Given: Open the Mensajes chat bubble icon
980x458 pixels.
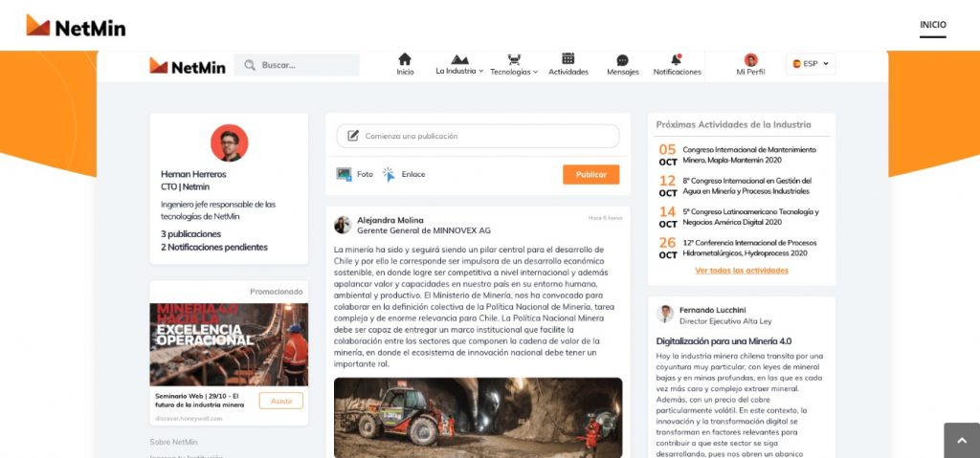Looking at the screenshot, I should (622, 60).
